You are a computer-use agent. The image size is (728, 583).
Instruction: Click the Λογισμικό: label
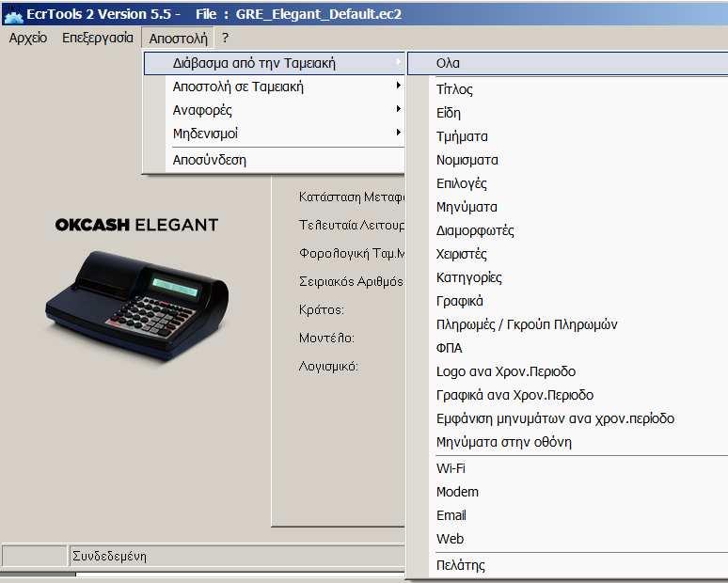tap(328, 367)
